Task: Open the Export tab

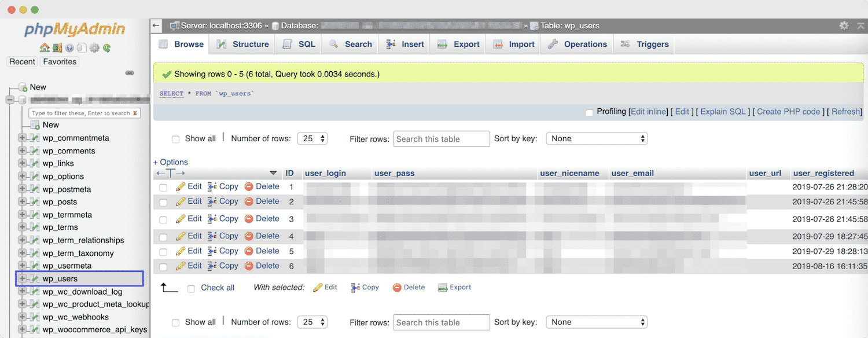Action: click(x=458, y=45)
